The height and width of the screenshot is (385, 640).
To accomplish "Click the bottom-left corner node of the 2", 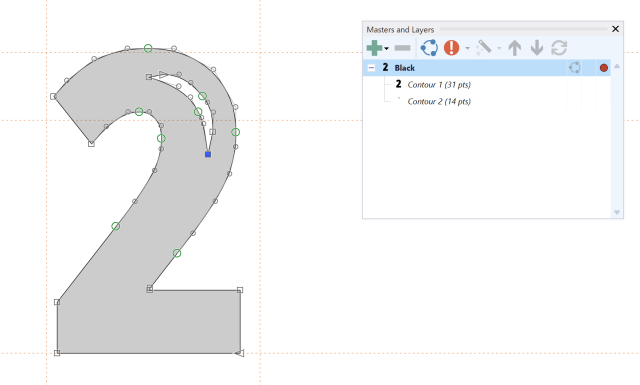I will point(57,353).
